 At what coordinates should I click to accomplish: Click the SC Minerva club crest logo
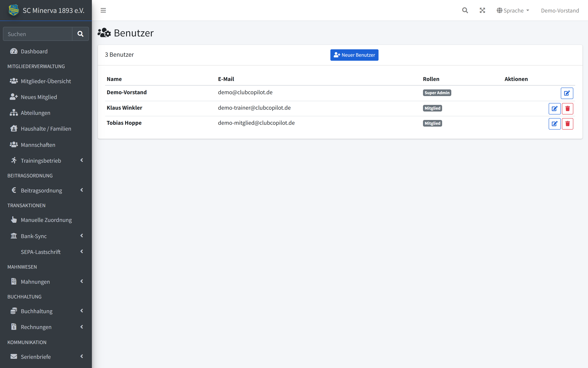tap(14, 10)
